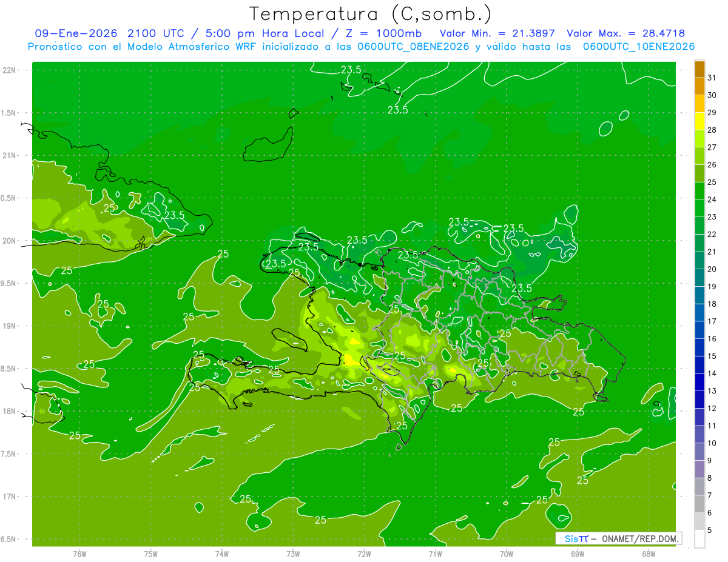The width and height of the screenshot is (728, 562).
Task: Click the "68W" longitude label
Action: click(x=649, y=554)
